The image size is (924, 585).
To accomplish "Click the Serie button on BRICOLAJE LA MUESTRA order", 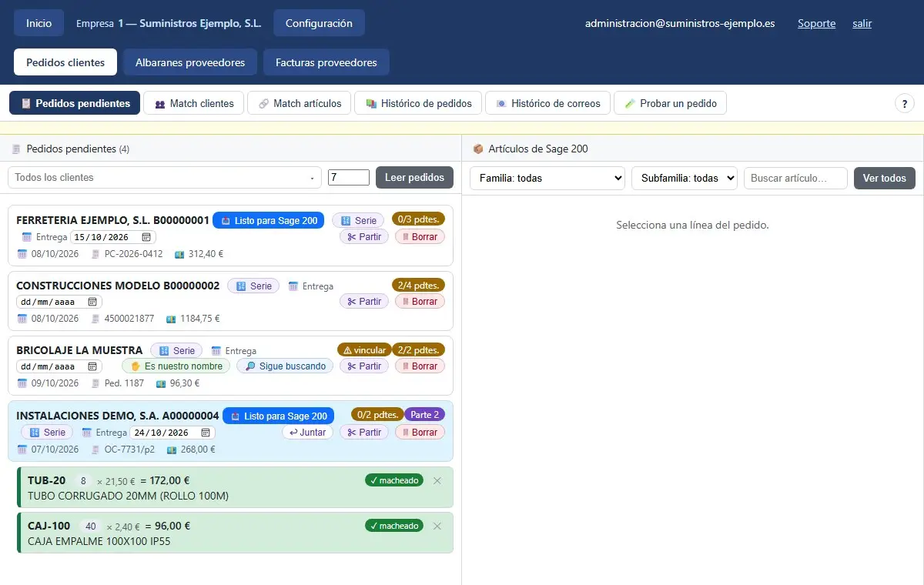I will tap(176, 350).
